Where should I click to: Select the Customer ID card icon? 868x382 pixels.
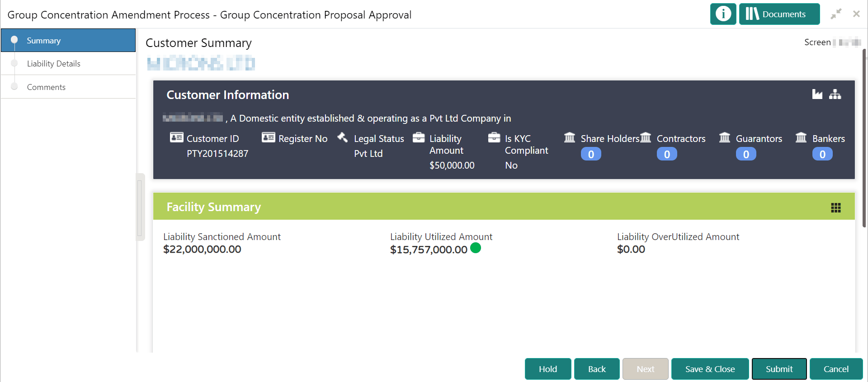coord(177,137)
